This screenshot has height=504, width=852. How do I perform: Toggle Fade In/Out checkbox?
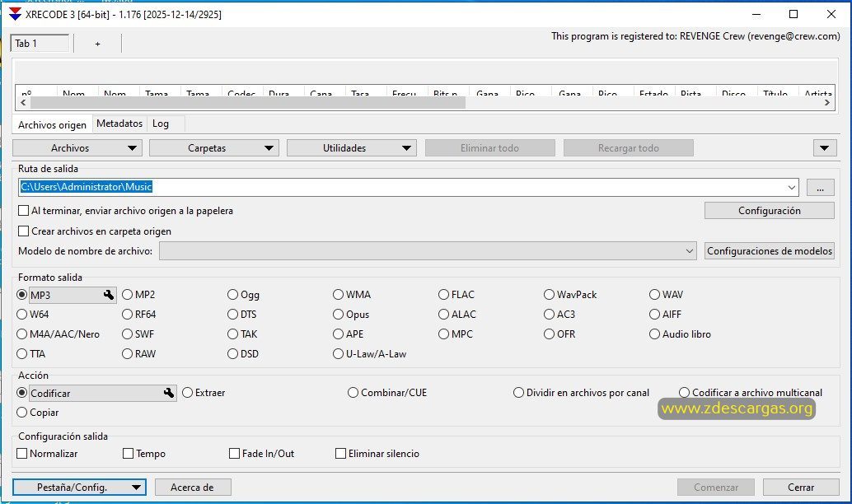(234, 454)
